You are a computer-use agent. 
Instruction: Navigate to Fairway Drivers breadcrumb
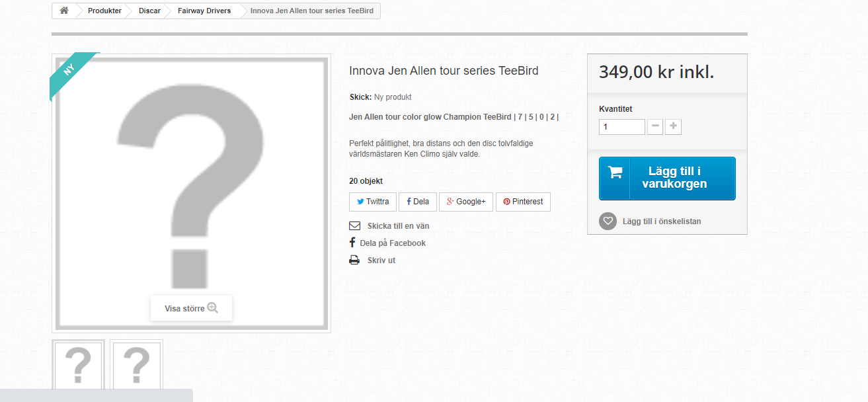[204, 11]
